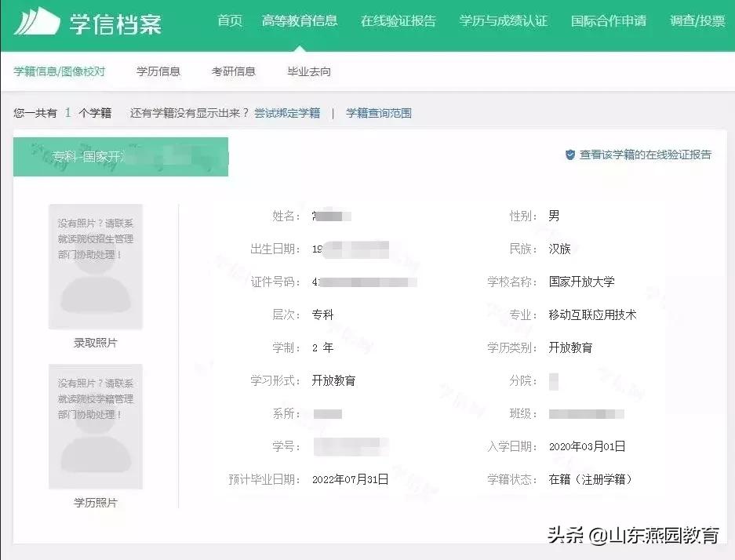Switch to the 学籍信息/图像校对 tab
The image size is (735, 560).
(60, 71)
